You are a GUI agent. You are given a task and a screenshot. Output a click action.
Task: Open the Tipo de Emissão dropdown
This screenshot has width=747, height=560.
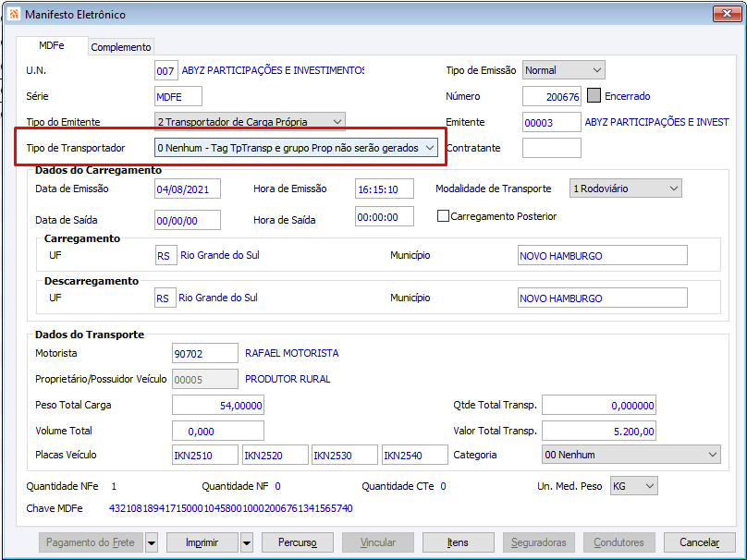click(x=564, y=70)
